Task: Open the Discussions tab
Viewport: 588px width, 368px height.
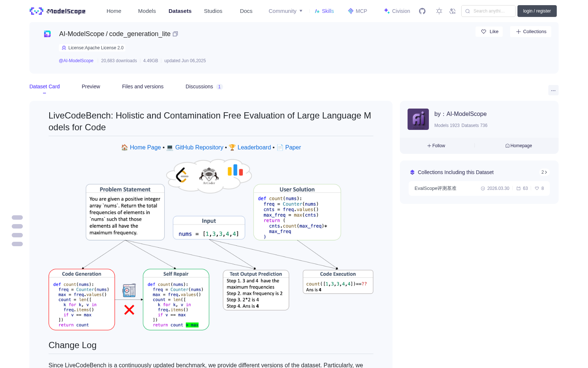Action: pos(204,86)
